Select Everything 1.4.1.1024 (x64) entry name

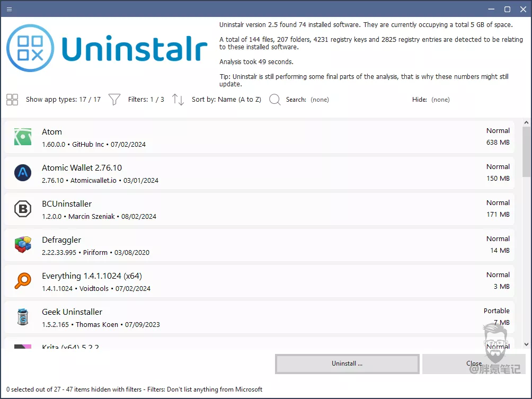point(92,276)
